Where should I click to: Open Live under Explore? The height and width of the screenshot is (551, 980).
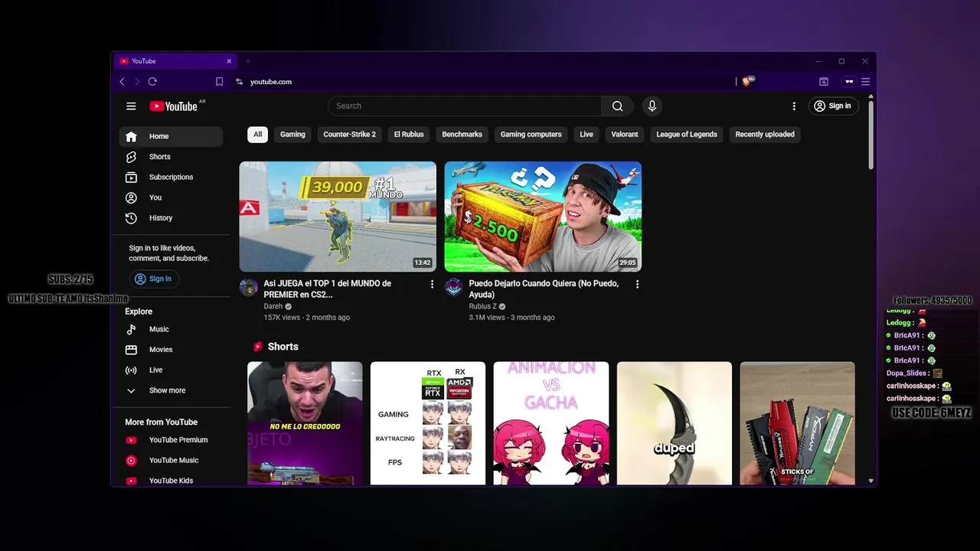point(171,370)
